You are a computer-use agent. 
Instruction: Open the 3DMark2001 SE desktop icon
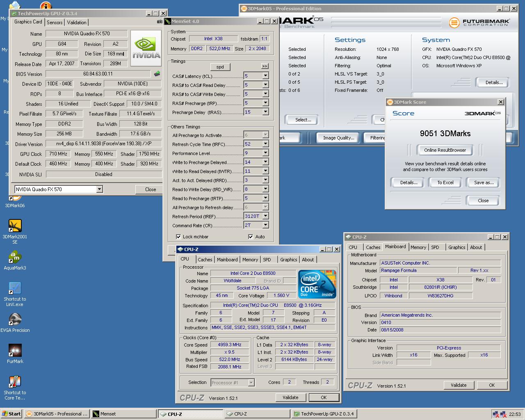click(15, 226)
